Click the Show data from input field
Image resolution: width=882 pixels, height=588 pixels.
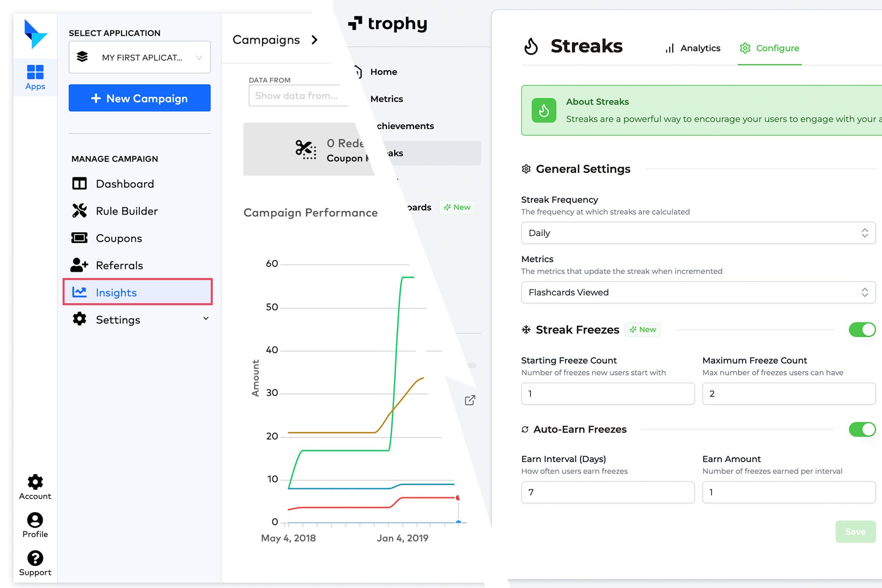(298, 96)
